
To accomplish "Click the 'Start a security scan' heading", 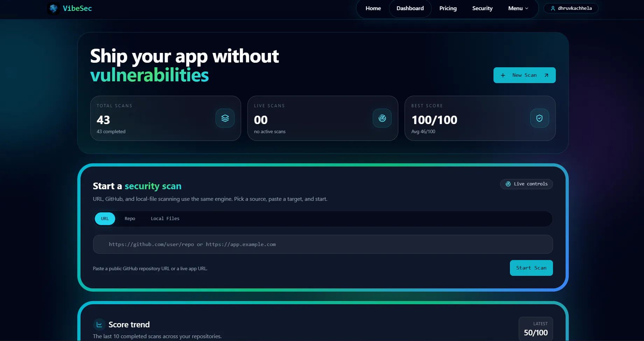I will (x=137, y=186).
